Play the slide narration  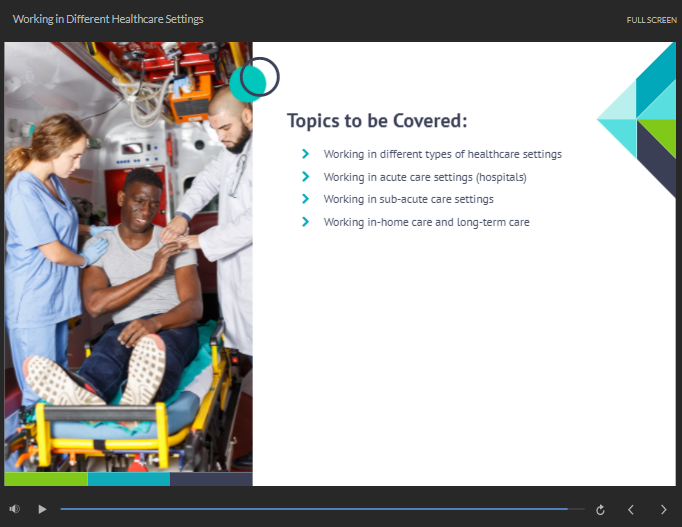point(42,509)
